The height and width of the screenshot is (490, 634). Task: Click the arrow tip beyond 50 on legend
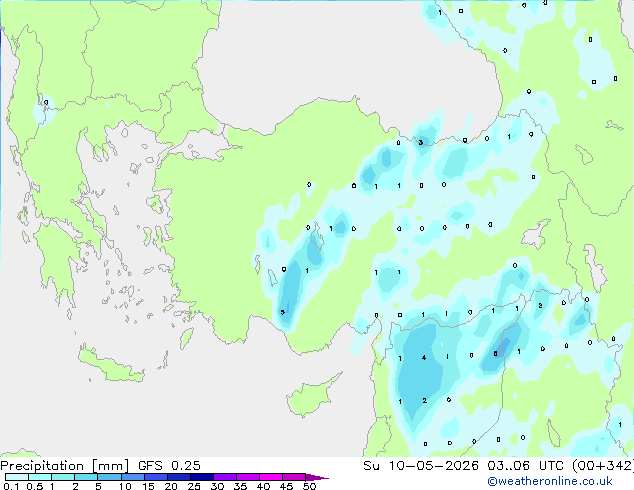point(318,477)
